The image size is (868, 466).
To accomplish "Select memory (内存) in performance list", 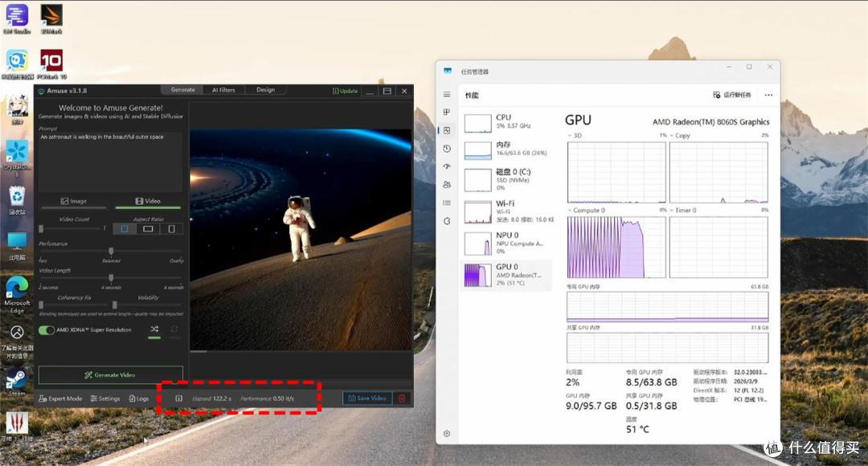I will click(x=507, y=149).
